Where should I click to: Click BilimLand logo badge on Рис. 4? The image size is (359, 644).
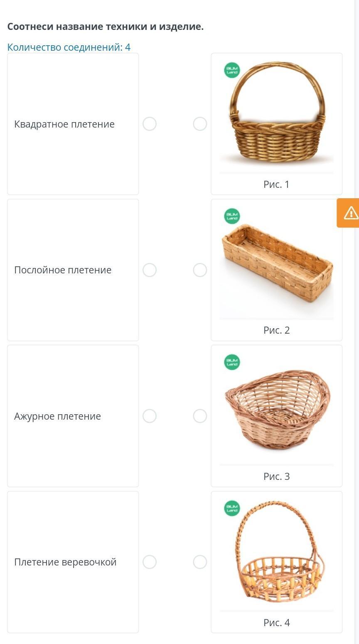coord(232,508)
